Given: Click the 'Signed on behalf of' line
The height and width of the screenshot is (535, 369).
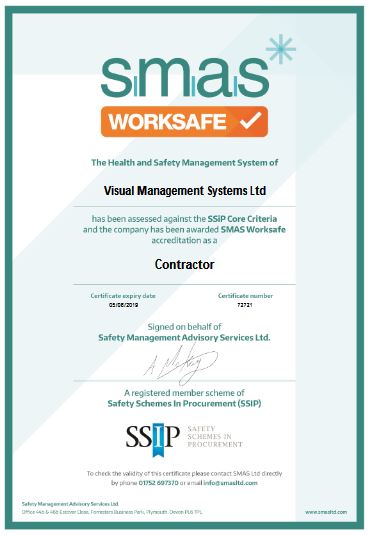Looking at the screenshot, I should pos(184,327).
